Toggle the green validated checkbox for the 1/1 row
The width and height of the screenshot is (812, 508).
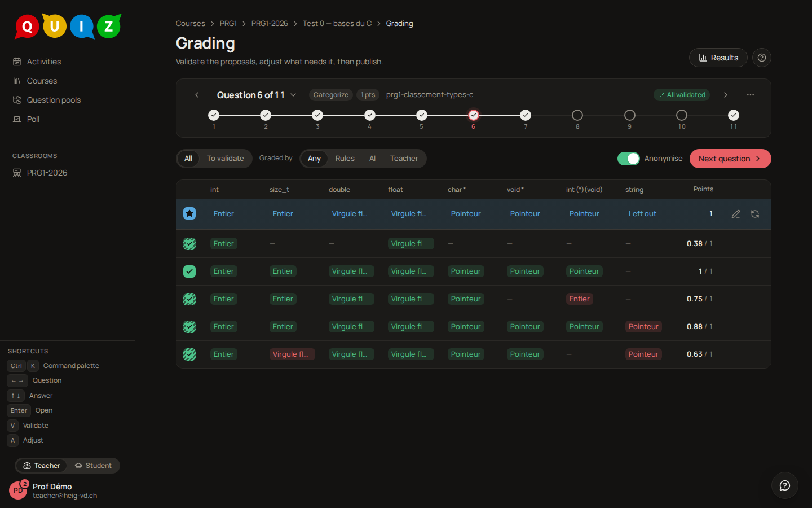pyautogui.click(x=189, y=271)
